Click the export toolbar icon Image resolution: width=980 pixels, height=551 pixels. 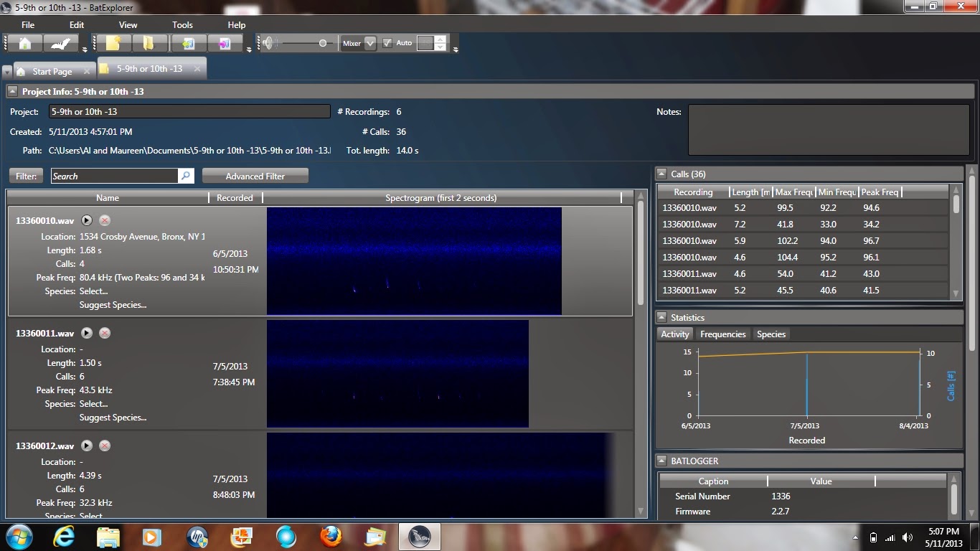pyautogui.click(x=225, y=42)
